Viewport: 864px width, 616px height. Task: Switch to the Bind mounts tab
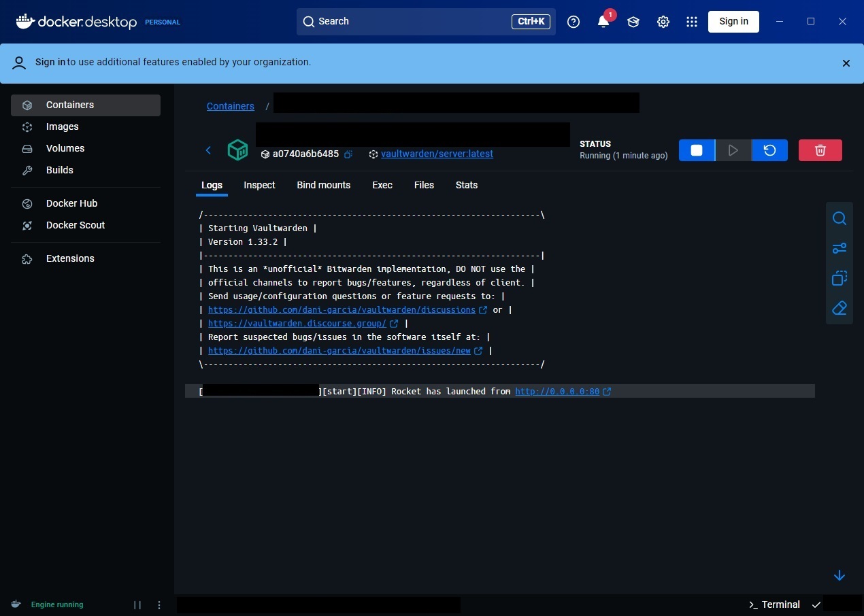pyautogui.click(x=324, y=185)
